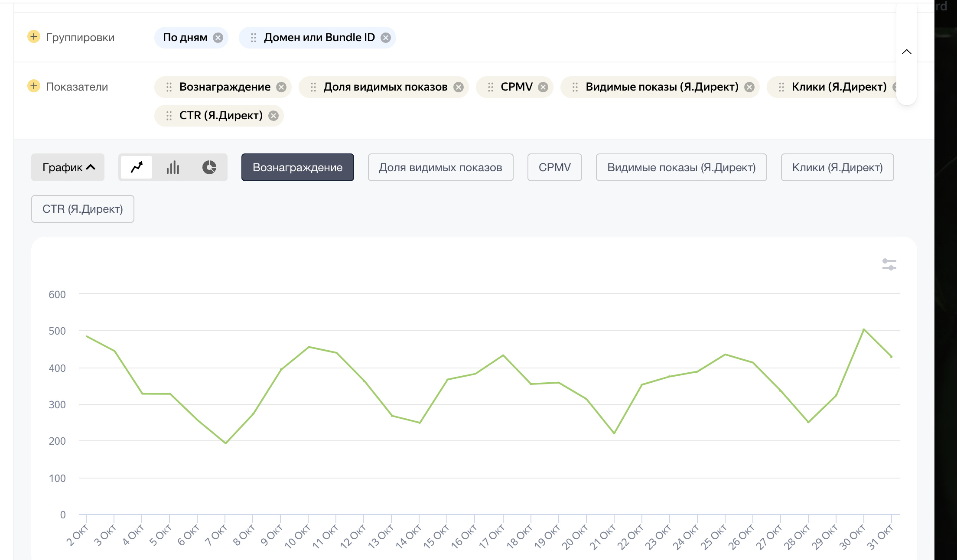Remove the По дням grouping chip
Image resolution: width=957 pixels, height=560 pixels.
pyautogui.click(x=218, y=38)
